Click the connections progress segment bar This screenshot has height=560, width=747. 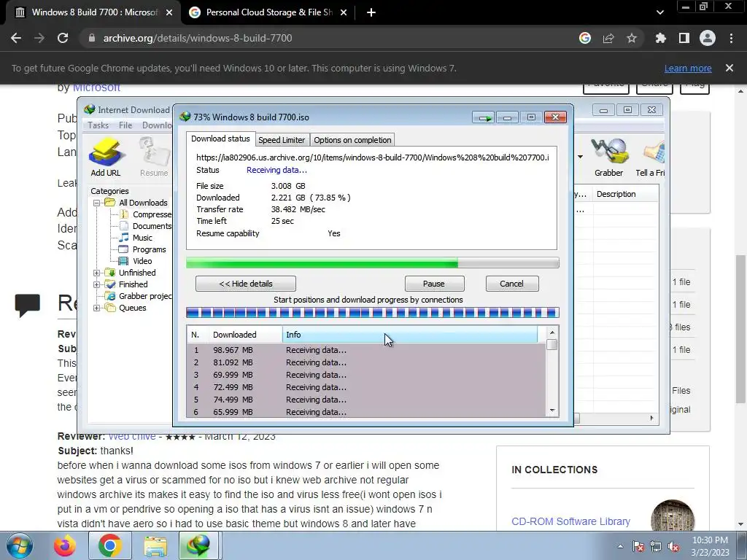pos(373,313)
